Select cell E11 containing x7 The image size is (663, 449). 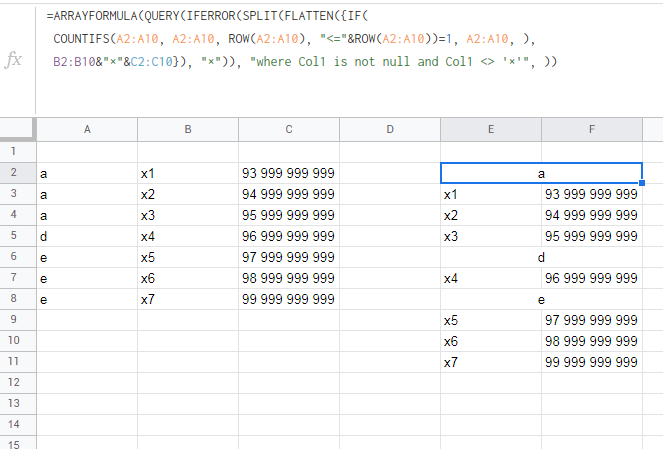pos(491,362)
